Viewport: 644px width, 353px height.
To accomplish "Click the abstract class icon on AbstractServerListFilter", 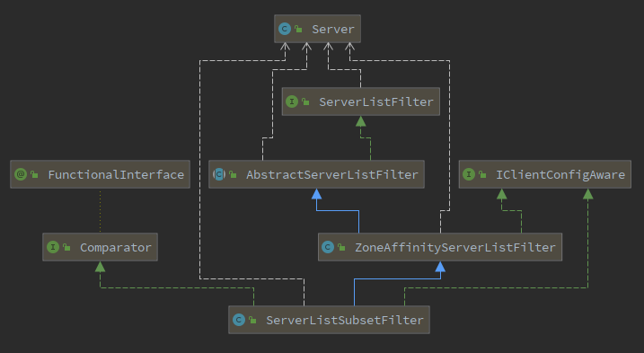I will 219,174.
